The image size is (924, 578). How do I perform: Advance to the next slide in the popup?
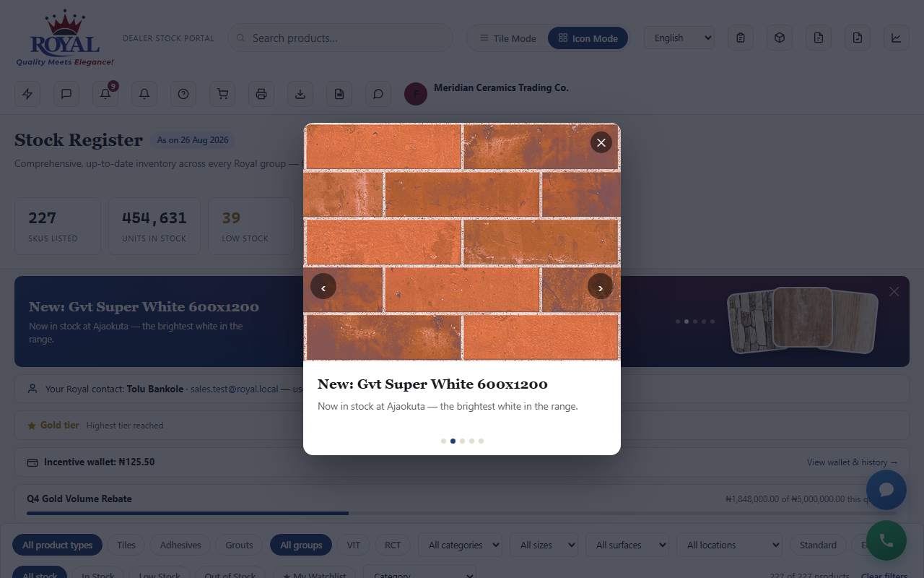(x=601, y=287)
